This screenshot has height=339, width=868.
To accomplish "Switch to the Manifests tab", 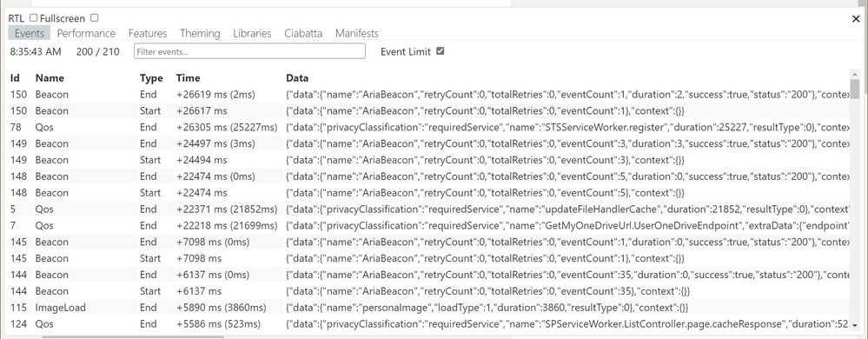I will [357, 33].
